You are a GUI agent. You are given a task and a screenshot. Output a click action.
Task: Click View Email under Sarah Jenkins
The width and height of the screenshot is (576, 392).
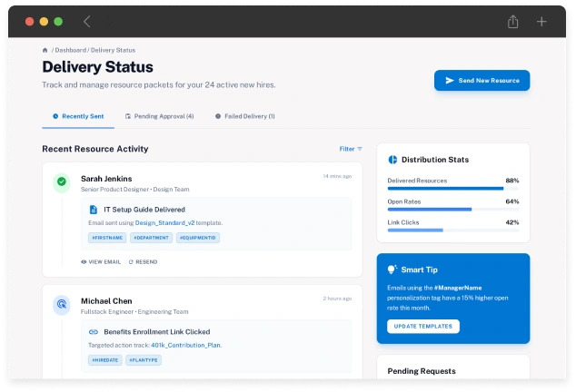click(101, 261)
